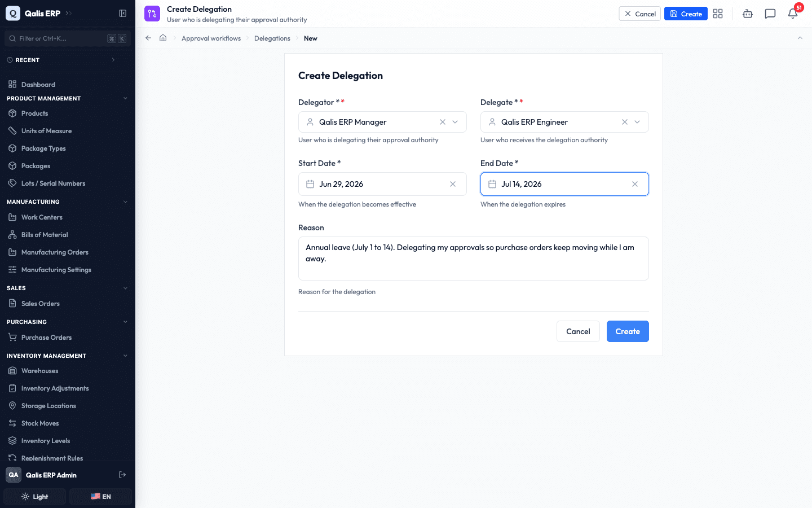This screenshot has height=508, width=812.
Task: Focus the Filter search box
Action: coord(68,38)
